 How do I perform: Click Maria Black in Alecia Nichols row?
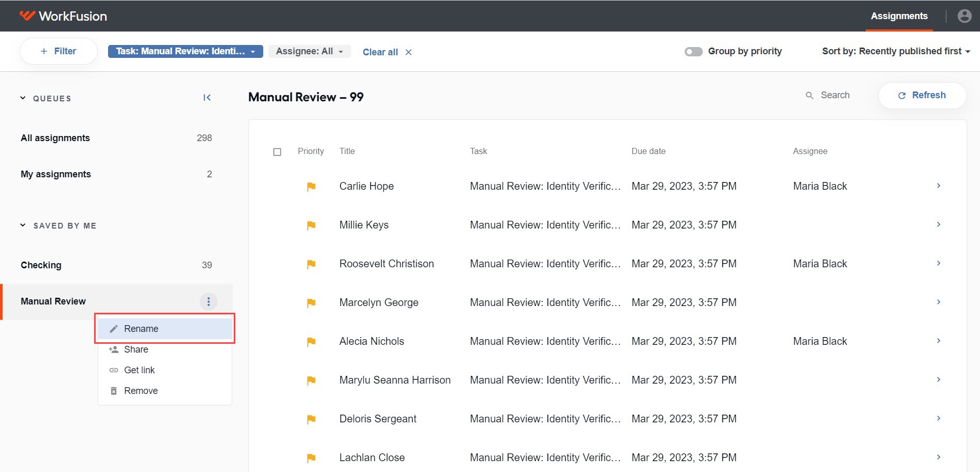(x=820, y=341)
